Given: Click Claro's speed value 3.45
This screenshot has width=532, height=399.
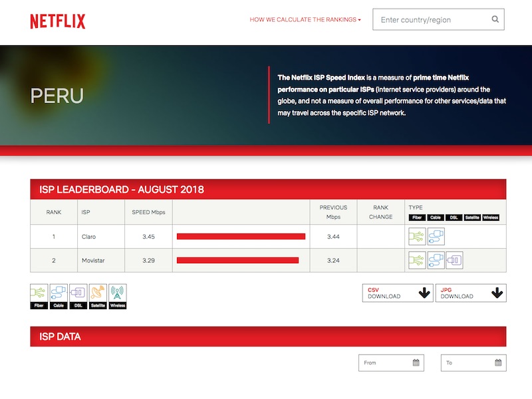Looking at the screenshot, I should (x=148, y=237).
